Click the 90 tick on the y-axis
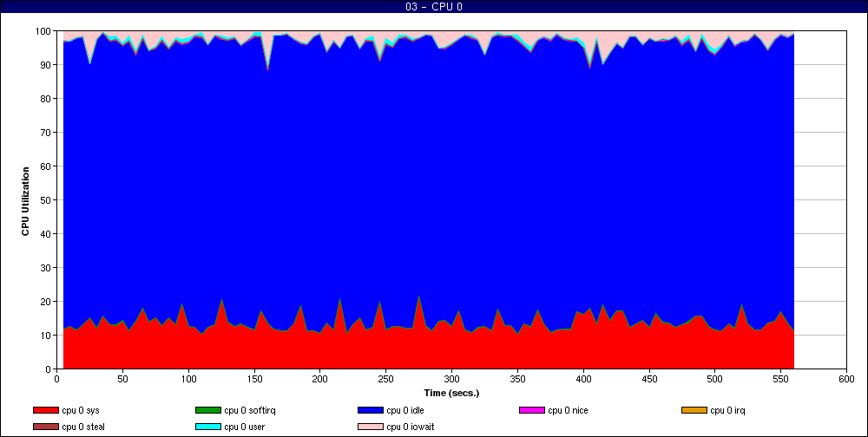This screenshot has width=868, height=437. [47, 65]
